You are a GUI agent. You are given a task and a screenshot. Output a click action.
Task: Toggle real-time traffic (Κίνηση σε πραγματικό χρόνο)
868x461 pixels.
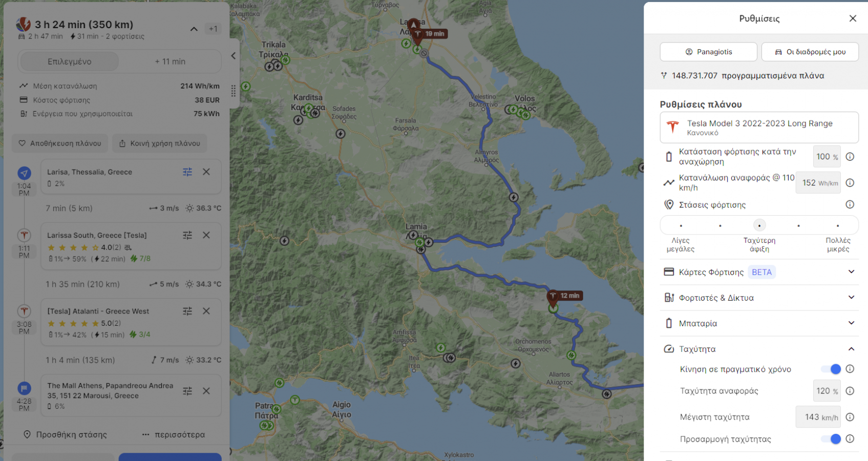click(831, 369)
